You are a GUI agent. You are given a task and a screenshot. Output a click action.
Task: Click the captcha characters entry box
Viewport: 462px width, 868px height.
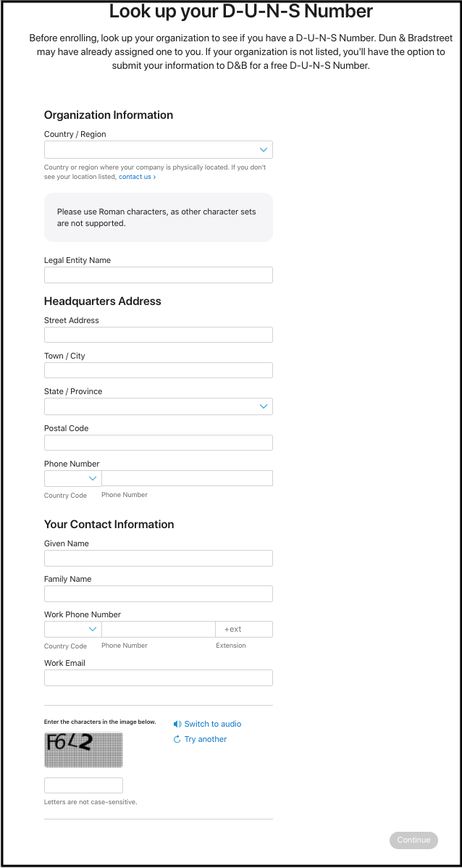pos(83,785)
